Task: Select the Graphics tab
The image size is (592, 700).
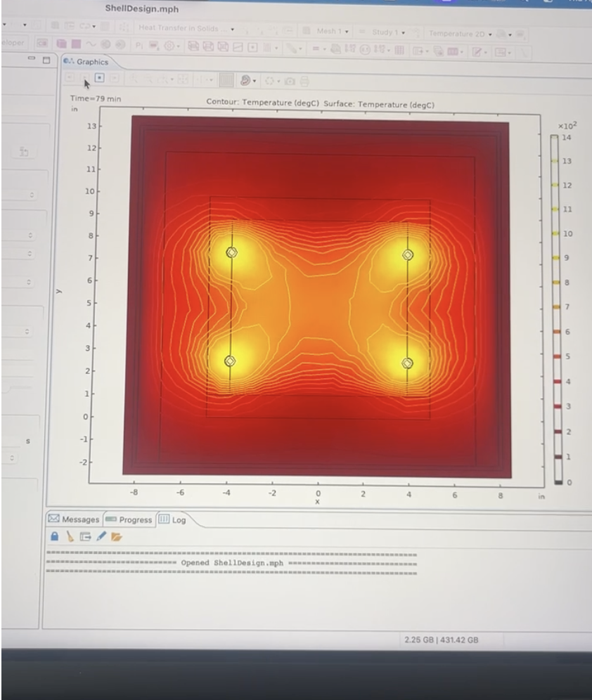Action: click(86, 62)
